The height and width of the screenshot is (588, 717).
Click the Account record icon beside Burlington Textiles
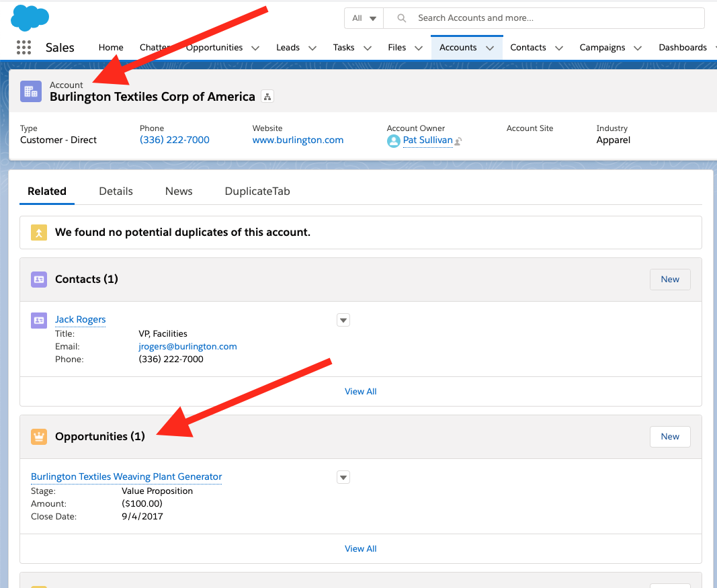[x=31, y=91]
